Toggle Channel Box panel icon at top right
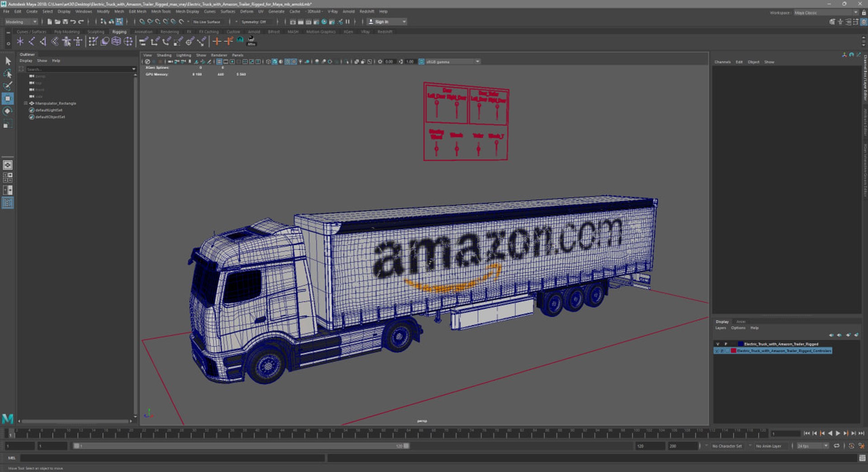Image resolution: width=868 pixels, height=472 pixels. pyautogui.click(x=863, y=22)
